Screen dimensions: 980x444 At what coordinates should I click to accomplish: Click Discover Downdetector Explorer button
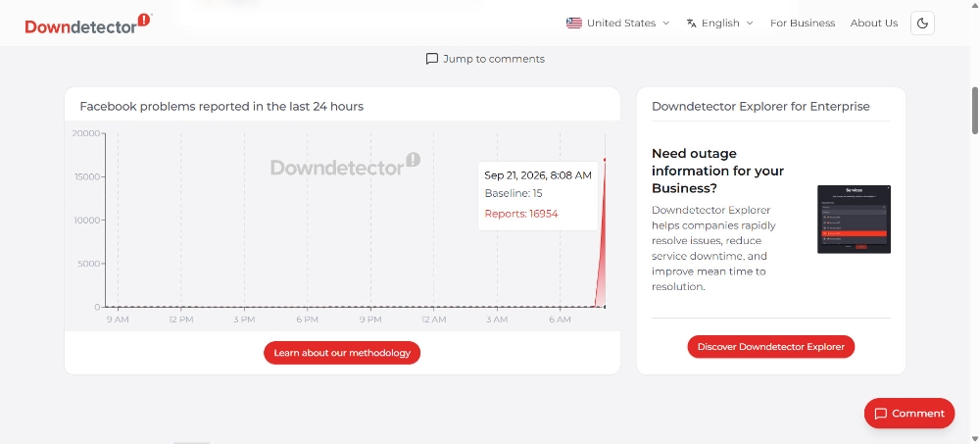tap(770, 346)
